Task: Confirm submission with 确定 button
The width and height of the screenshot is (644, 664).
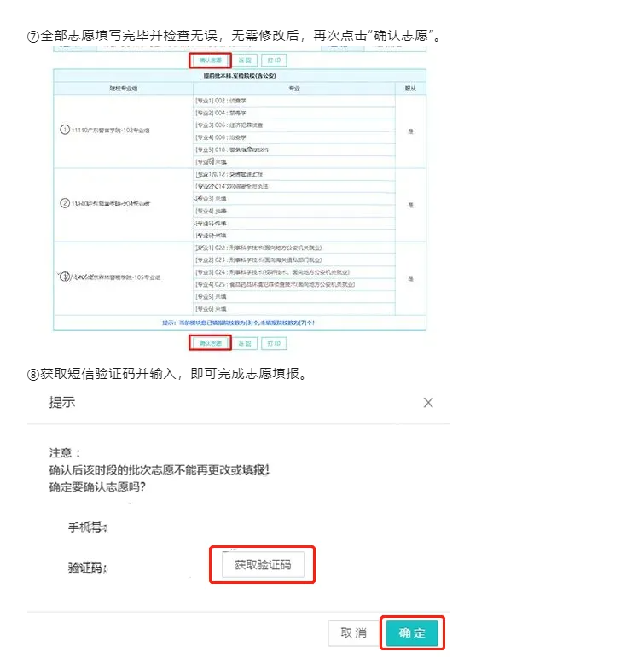Action: pyautogui.click(x=412, y=632)
